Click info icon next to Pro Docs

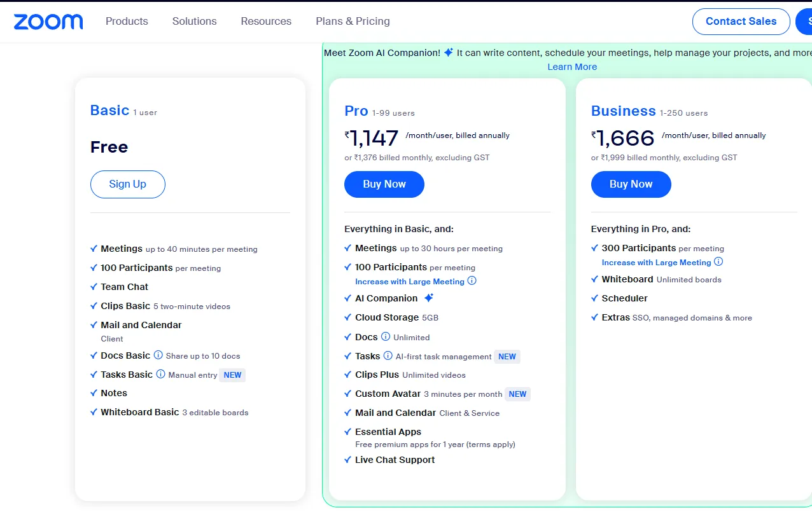pyautogui.click(x=386, y=337)
